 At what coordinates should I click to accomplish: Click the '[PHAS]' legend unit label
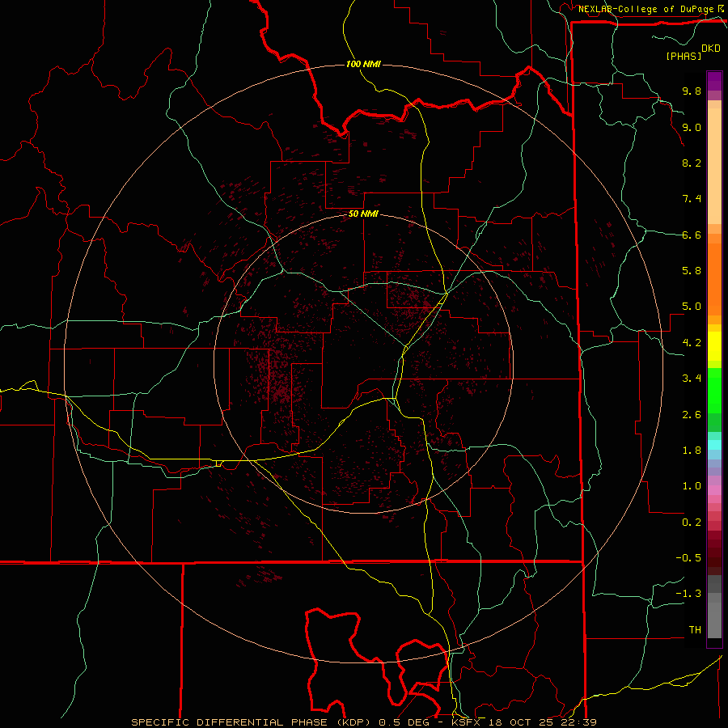tap(684, 56)
